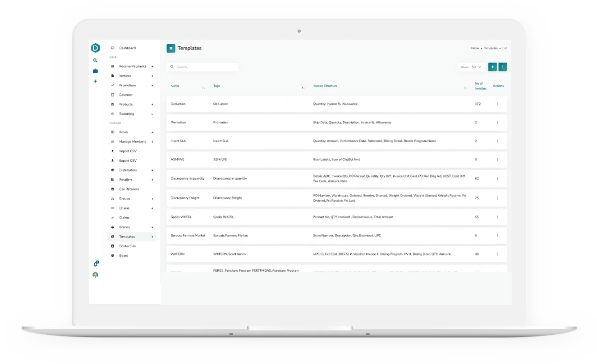Click invoice count 172 in Deduction row

(x=478, y=104)
